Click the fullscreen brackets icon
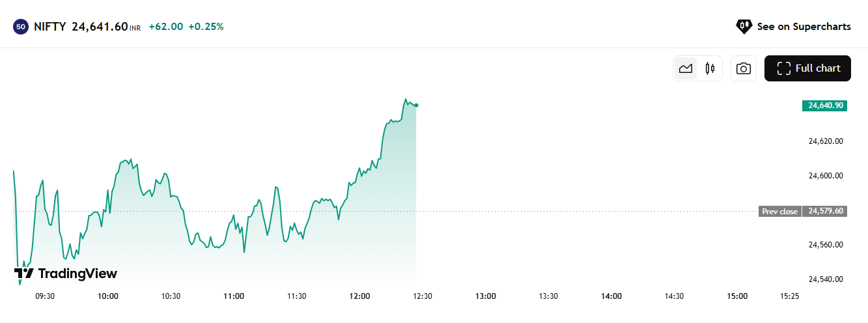 pos(784,68)
